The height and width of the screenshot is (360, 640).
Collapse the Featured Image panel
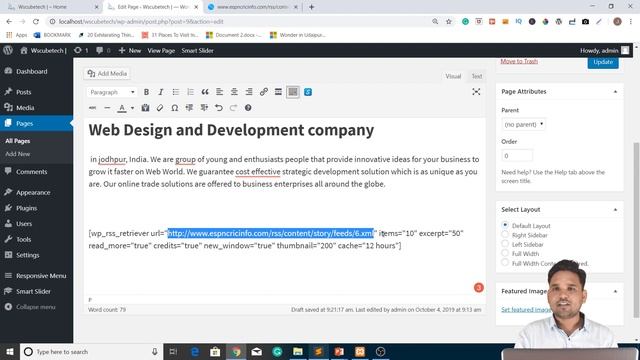pos(616,291)
